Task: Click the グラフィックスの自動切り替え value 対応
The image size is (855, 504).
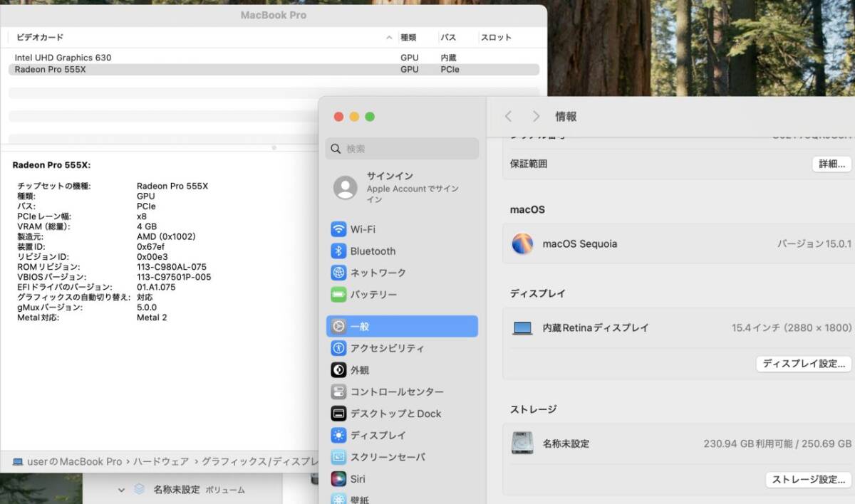Action: 145,298
